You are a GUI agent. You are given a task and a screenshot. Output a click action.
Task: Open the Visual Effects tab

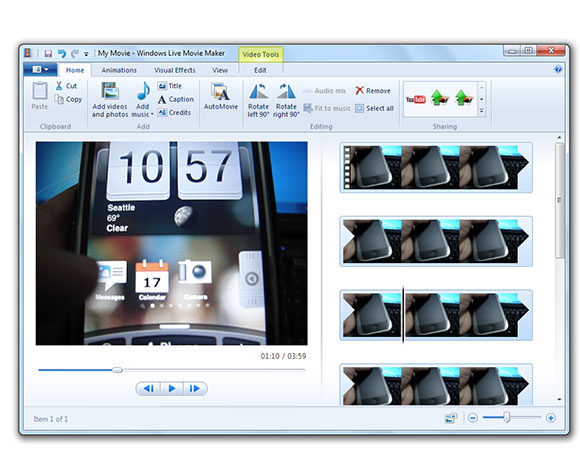(175, 70)
